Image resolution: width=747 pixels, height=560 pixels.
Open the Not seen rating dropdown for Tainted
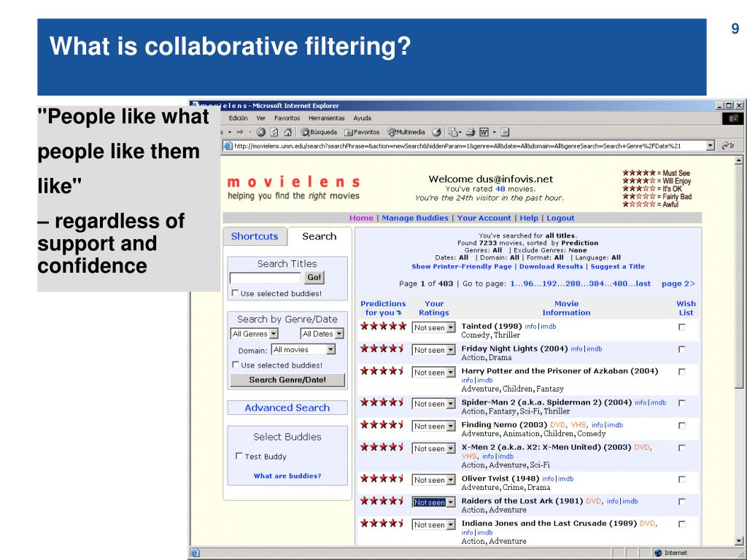[433, 327]
